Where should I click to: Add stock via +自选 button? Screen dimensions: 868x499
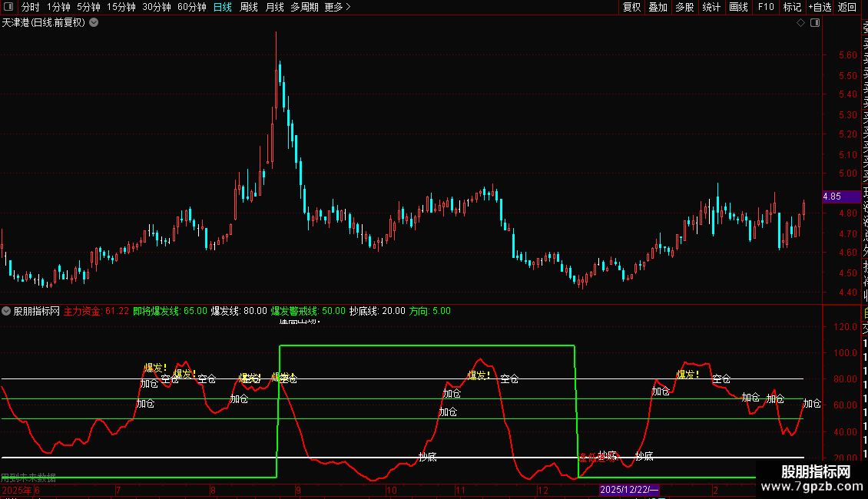[x=820, y=7]
